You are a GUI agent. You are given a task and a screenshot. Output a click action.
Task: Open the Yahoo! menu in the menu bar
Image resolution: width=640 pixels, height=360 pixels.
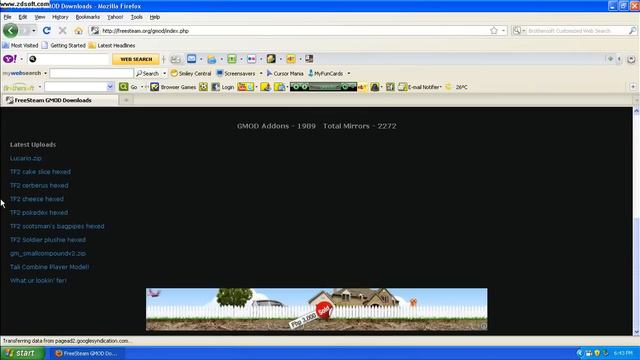click(115, 17)
